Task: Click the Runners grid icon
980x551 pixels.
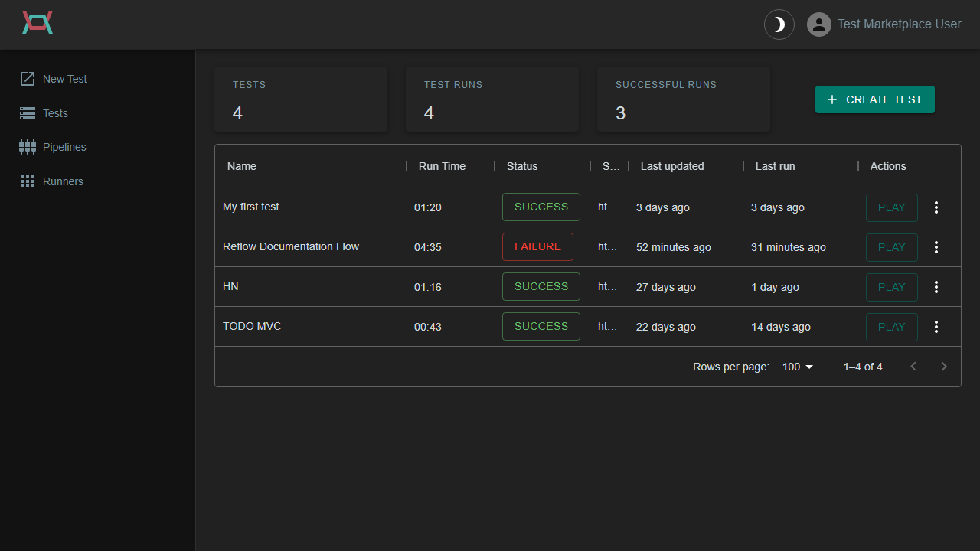Action: click(28, 181)
